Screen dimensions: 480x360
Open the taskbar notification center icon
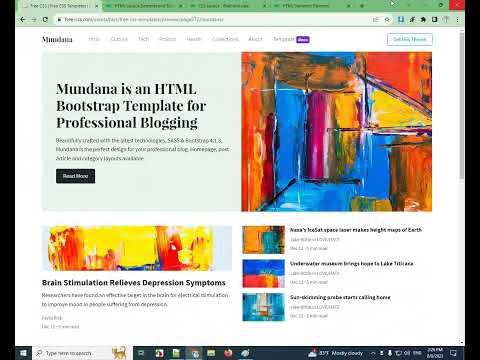point(453,353)
